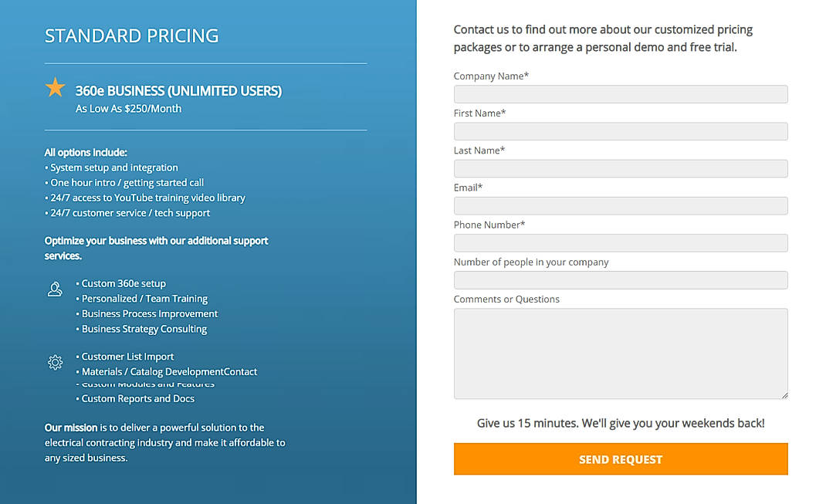The image size is (826, 504).
Task: Click the Email input field
Action: (620, 205)
